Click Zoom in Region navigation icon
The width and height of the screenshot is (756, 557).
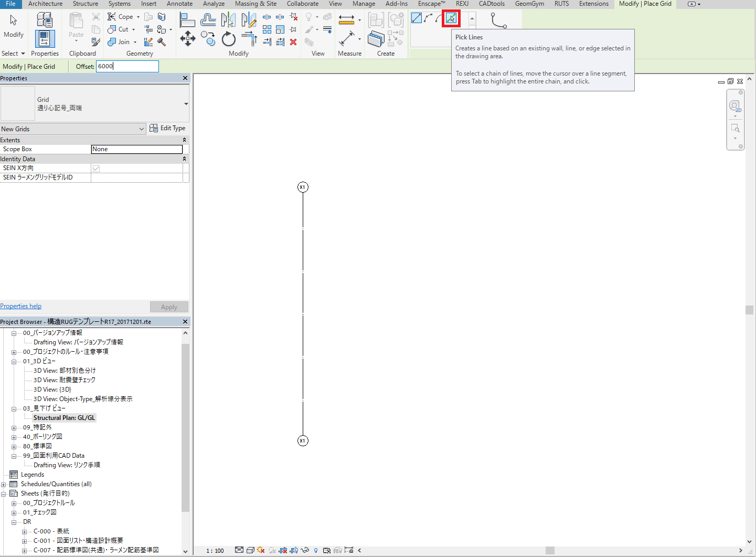click(735, 128)
